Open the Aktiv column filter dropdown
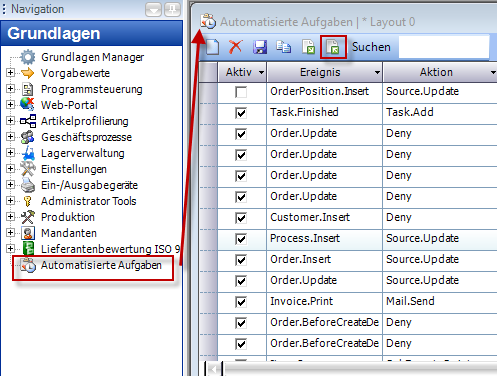The width and height of the screenshot is (497, 376). (x=261, y=72)
